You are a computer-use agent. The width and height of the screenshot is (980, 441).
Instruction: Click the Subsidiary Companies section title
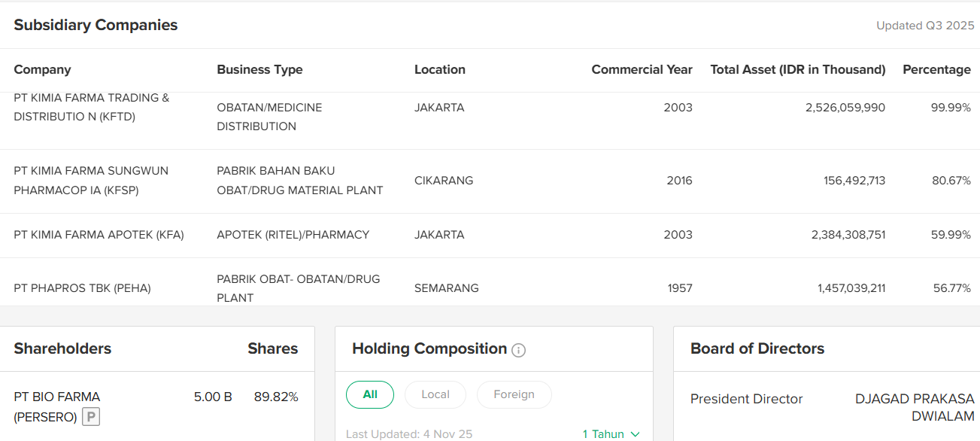point(96,25)
